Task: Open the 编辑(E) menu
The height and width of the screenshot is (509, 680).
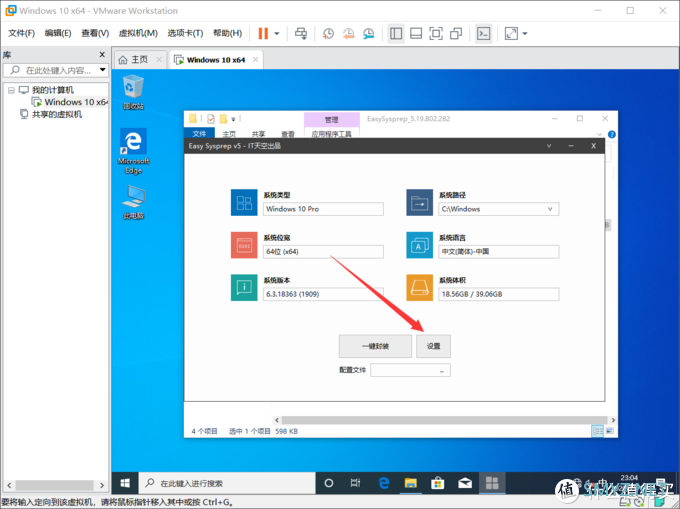Action: click(x=58, y=33)
